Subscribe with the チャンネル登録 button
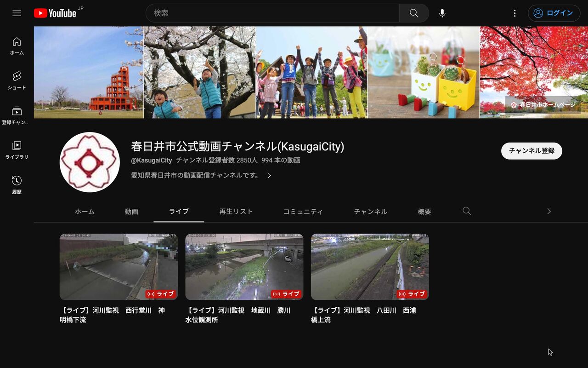Viewport: 588px width, 368px height. [x=531, y=151]
